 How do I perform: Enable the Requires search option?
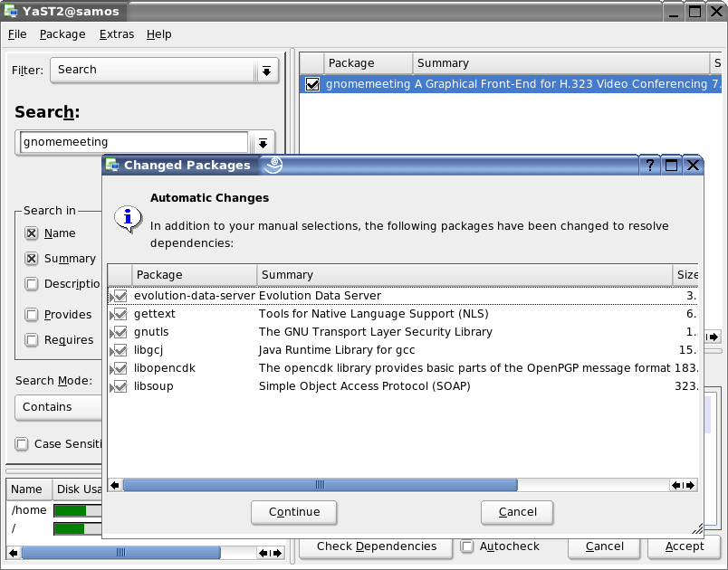tap(32, 340)
